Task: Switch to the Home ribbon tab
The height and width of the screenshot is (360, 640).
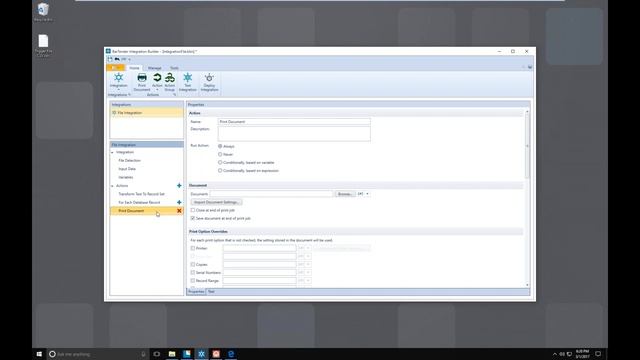Action: [x=134, y=68]
